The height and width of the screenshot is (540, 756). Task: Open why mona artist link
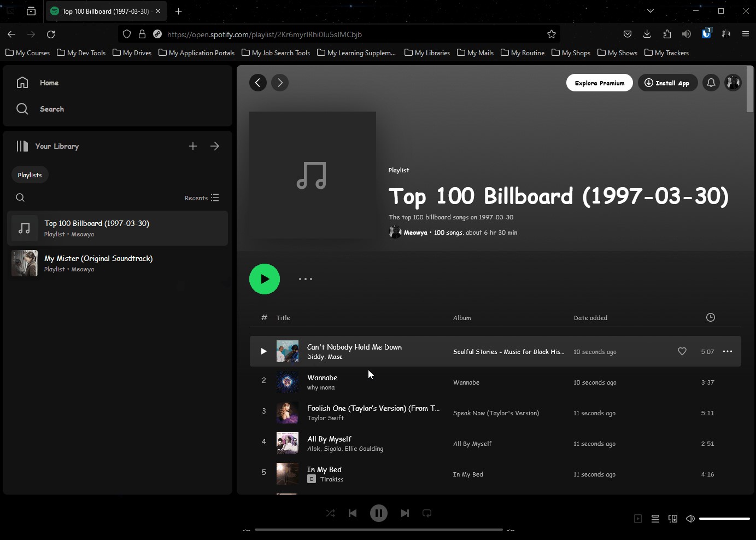321,387
